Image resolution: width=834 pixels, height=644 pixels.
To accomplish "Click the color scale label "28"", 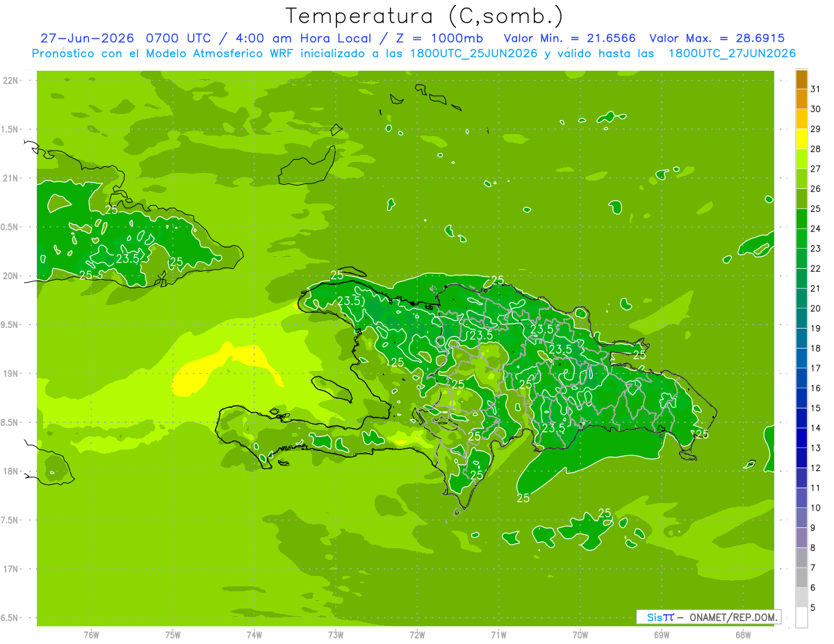I will (816, 149).
